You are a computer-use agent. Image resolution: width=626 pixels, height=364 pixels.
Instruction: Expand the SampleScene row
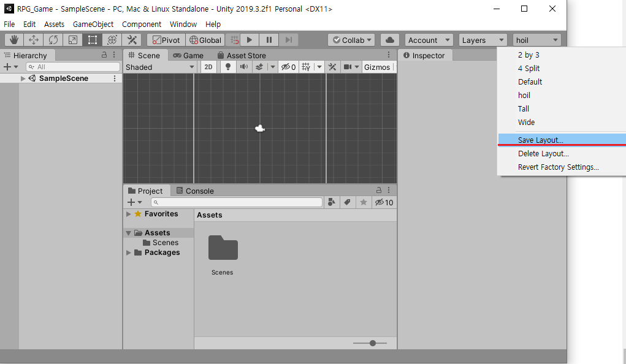[x=23, y=78]
